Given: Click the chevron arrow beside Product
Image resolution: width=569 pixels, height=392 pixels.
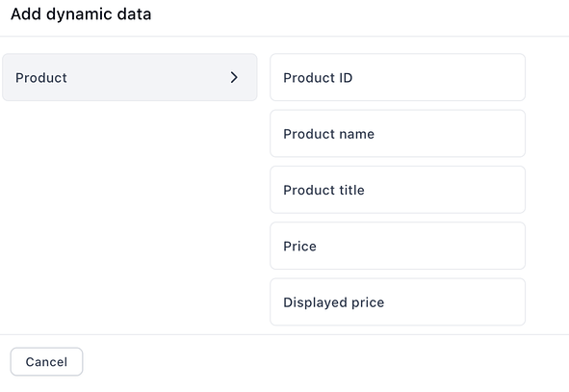Looking at the screenshot, I should 234,77.
